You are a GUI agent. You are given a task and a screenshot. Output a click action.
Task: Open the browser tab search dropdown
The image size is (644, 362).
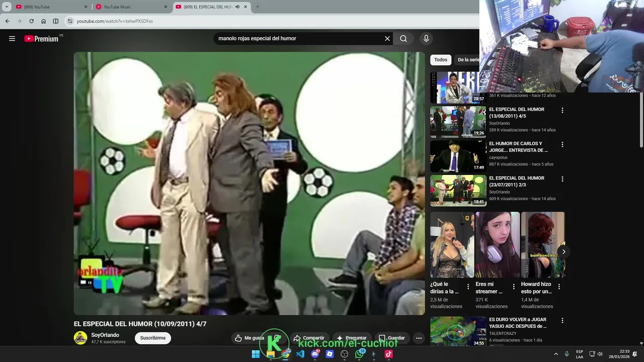point(7,7)
